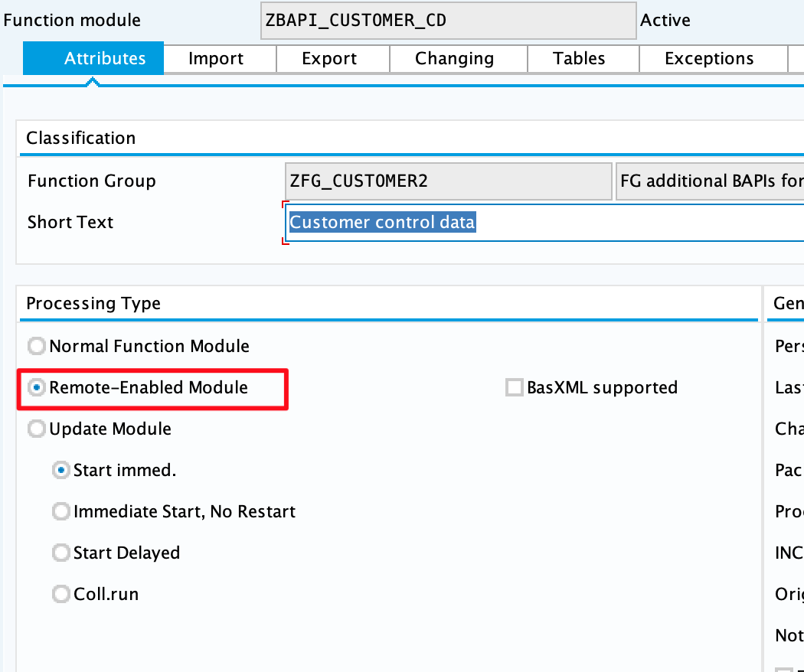Select the Update Module processing type

click(37, 429)
